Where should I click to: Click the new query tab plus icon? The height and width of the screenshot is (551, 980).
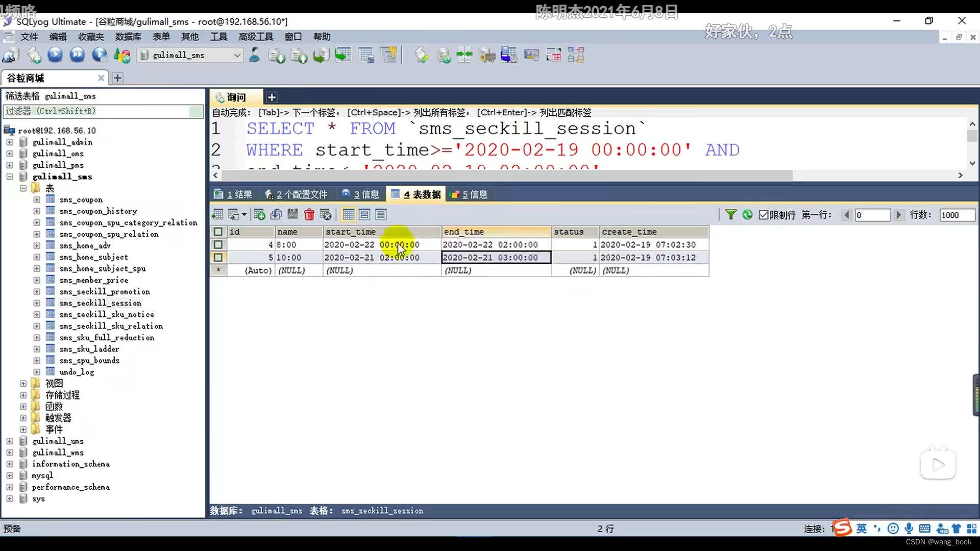(272, 96)
